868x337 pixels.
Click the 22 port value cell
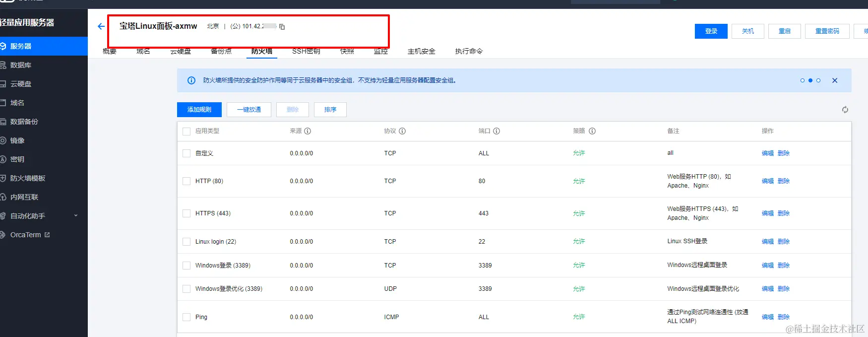[x=482, y=242]
